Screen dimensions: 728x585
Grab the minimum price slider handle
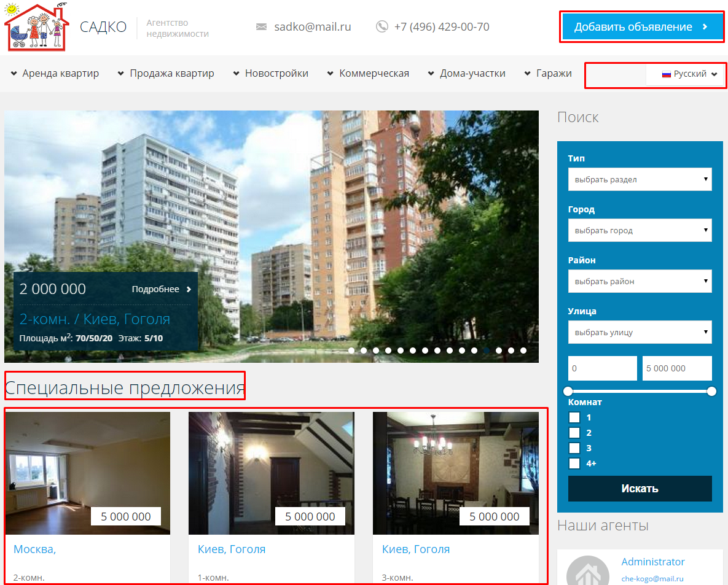pyautogui.click(x=568, y=392)
